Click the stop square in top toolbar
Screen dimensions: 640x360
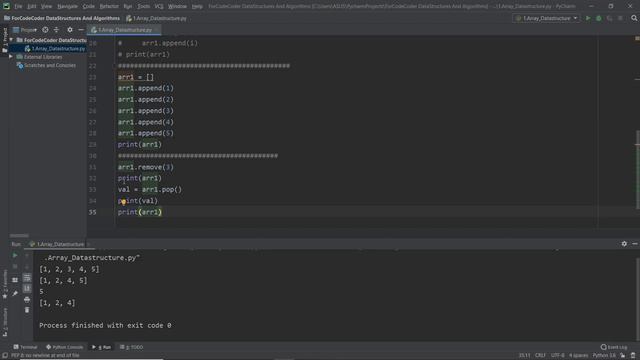620,18
